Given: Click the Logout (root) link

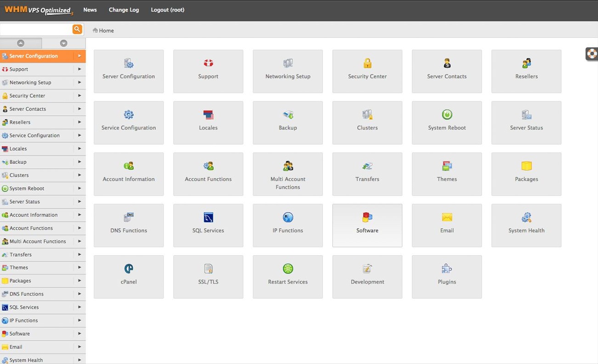Looking at the screenshot, I should (x=167, y=9).
